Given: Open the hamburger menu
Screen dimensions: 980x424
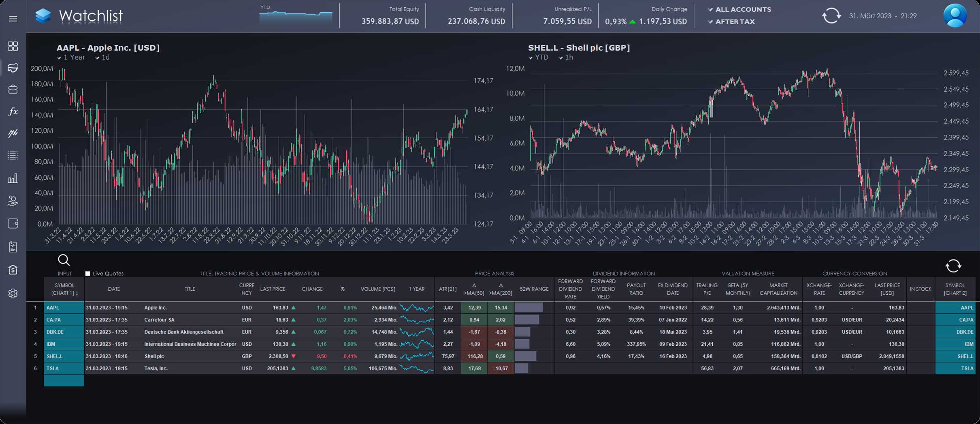Looking at the screenshot, I should click(x=13, y=19).
